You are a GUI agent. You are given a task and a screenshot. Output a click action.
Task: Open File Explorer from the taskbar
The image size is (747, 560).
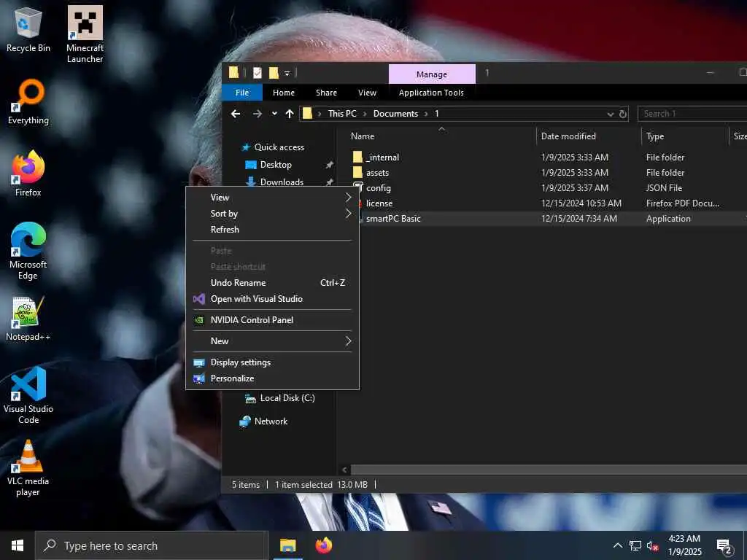tap(287, 545)
